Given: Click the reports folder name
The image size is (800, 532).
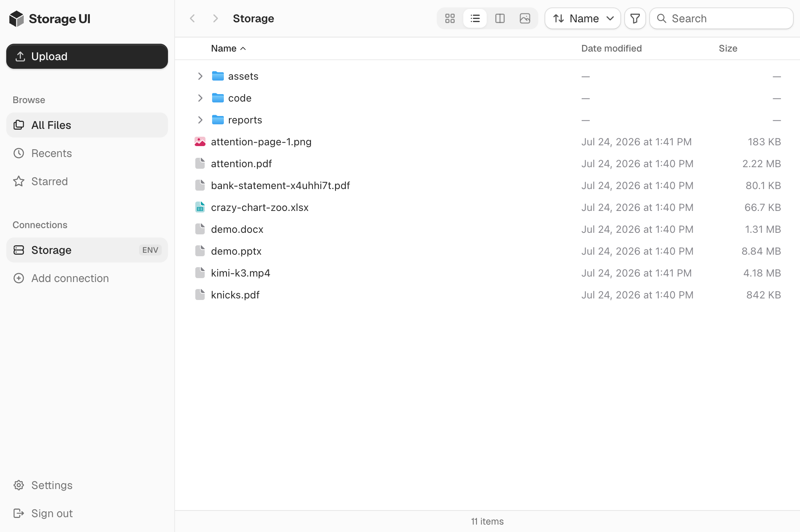Looking at the screenshot, I should [x=245, y=120].
